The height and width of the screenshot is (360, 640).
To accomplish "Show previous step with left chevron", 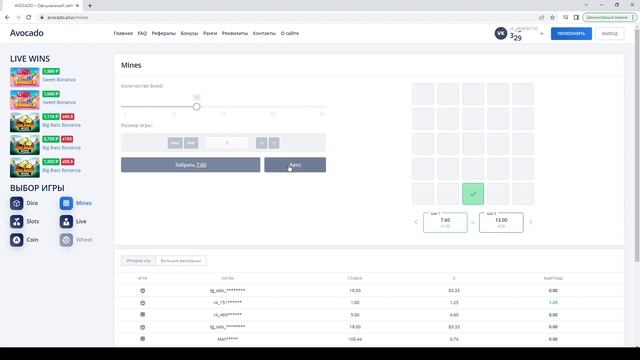I will [416, 222].
